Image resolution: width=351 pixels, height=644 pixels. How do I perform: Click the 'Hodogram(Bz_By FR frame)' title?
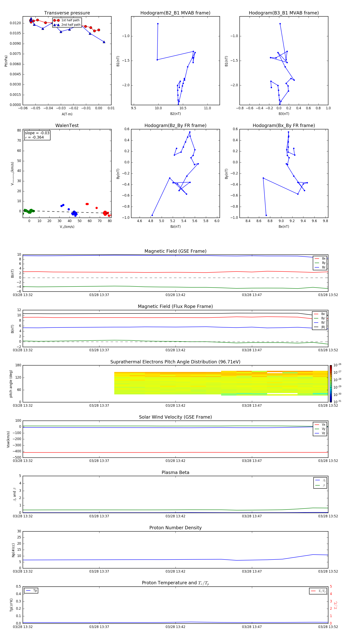(175, 125)
